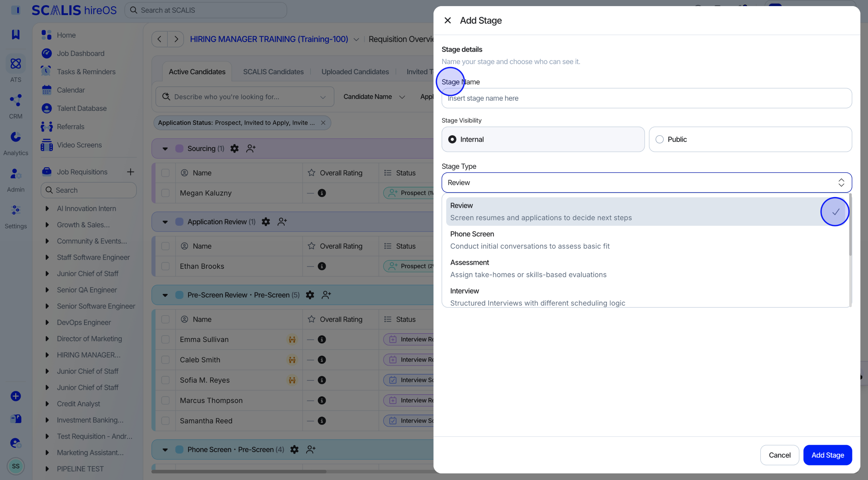The height and width of the screenshot is (480, 868).
Task: Click Sourcing stage purple color swatch
Action: 179,148
